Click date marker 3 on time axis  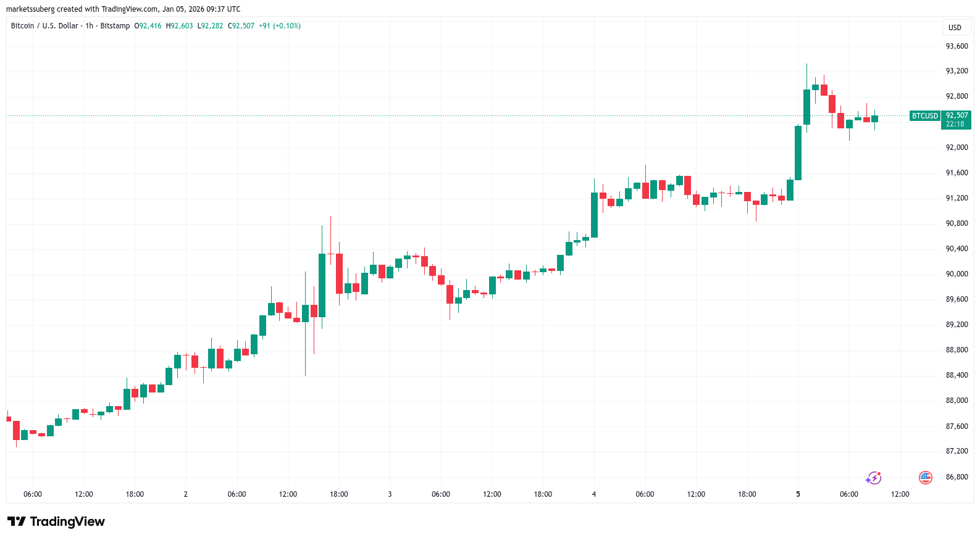pos(390,494)
